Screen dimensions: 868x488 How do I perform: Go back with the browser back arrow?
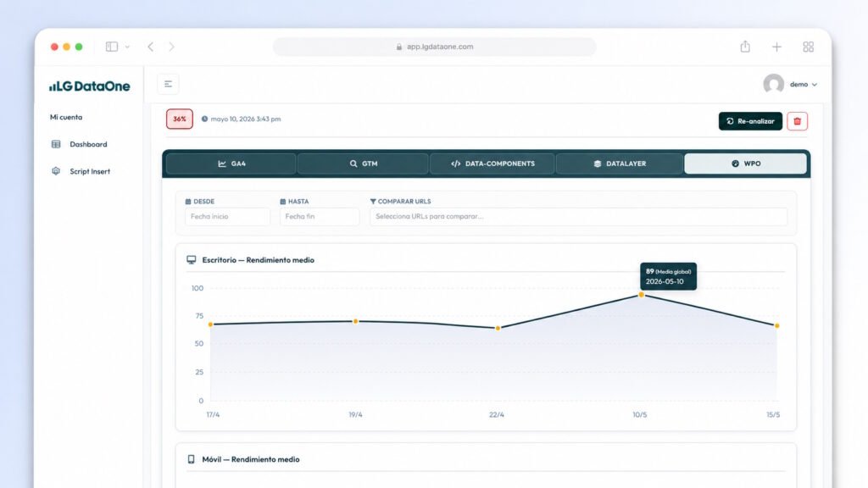(x=151, y=47)
